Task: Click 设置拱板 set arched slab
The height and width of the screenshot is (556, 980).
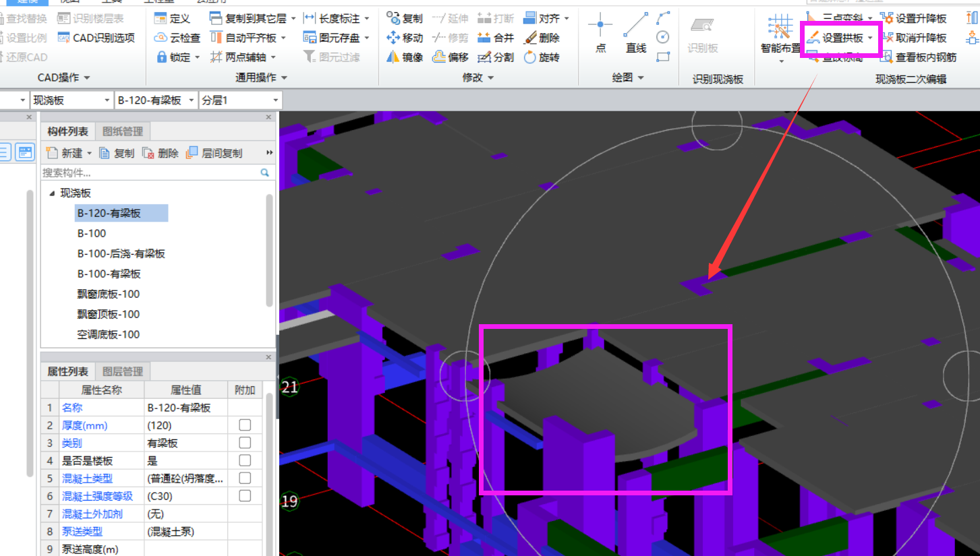Action: (835, 38)
